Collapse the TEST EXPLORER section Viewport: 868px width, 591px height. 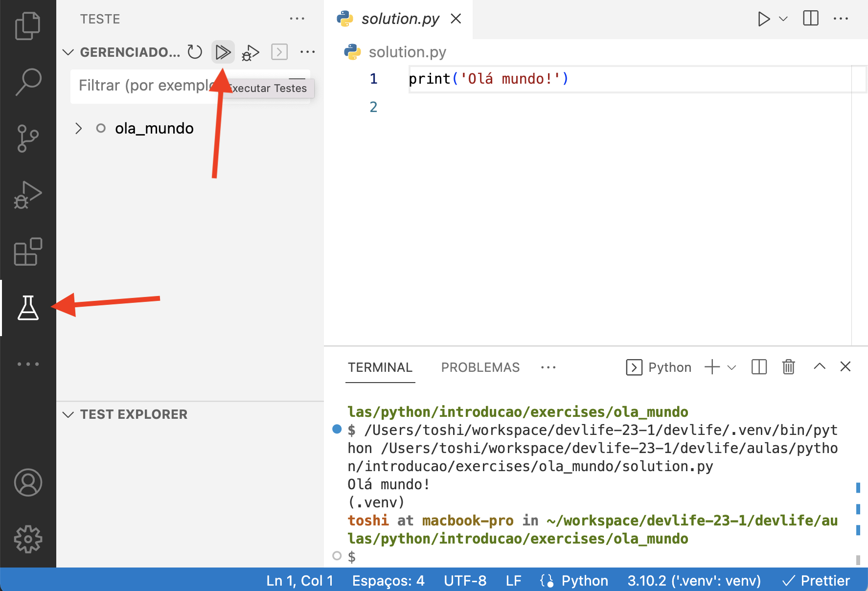pyautogui.click(x=69, y=414)
